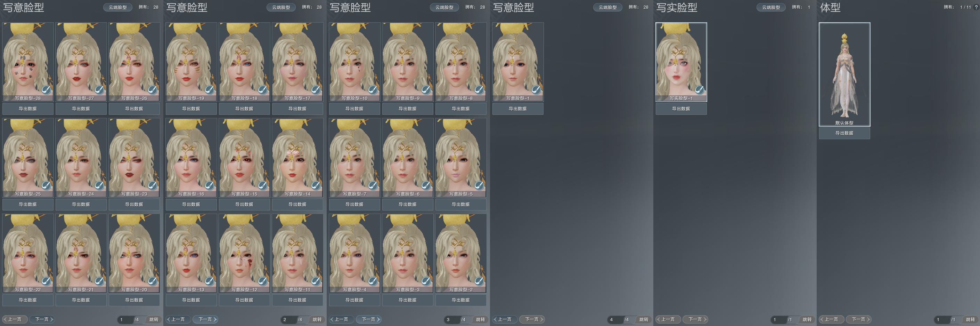The image size is (980, 326).
Task: Open 云端脸型 in the first 写意脸型 panel
Action: tap(117, 7)
